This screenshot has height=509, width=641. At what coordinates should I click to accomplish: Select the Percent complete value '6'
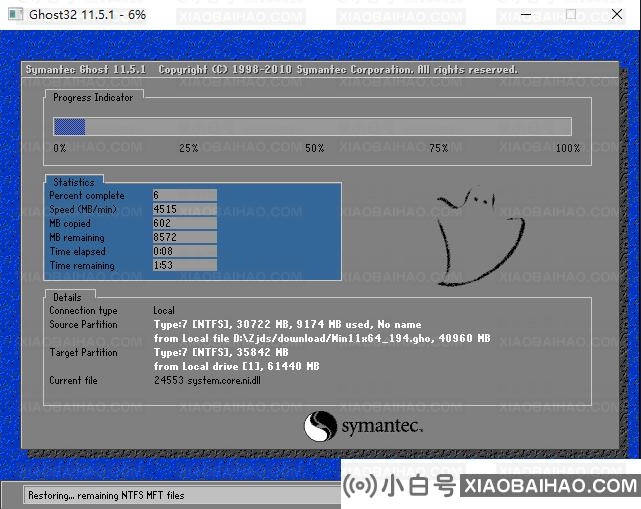click(184, 195)
